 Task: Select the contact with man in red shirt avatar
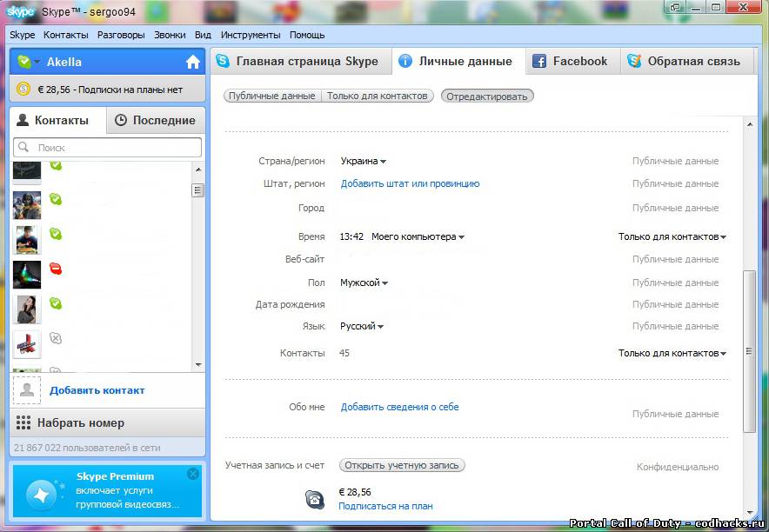[27, 240]
